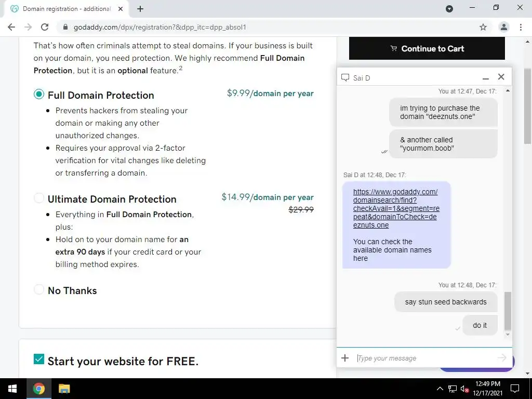Send the chat message with the arrow icon
532x399 pixels.
[502, 357]
